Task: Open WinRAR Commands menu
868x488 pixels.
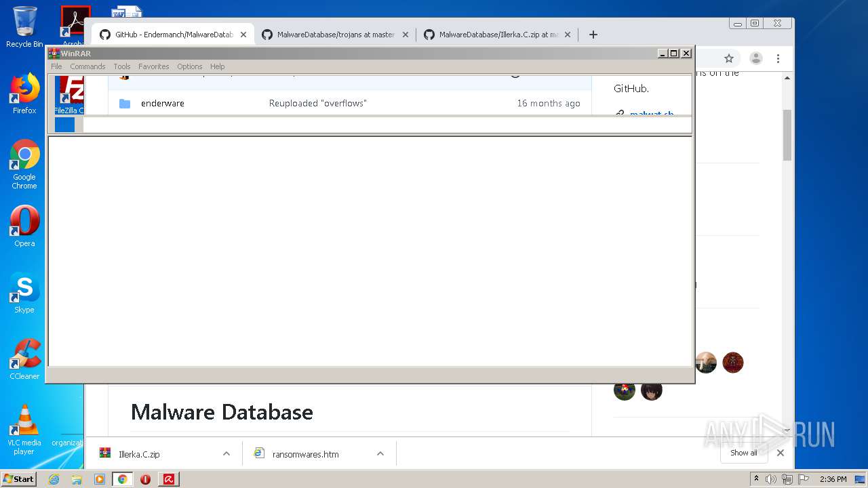Action: tap(87, 66)
